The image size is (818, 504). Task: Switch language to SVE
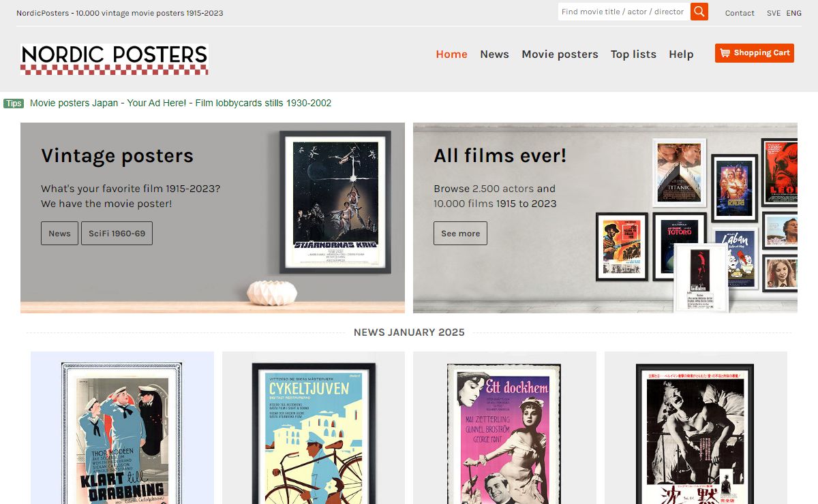tap(774, 13)
